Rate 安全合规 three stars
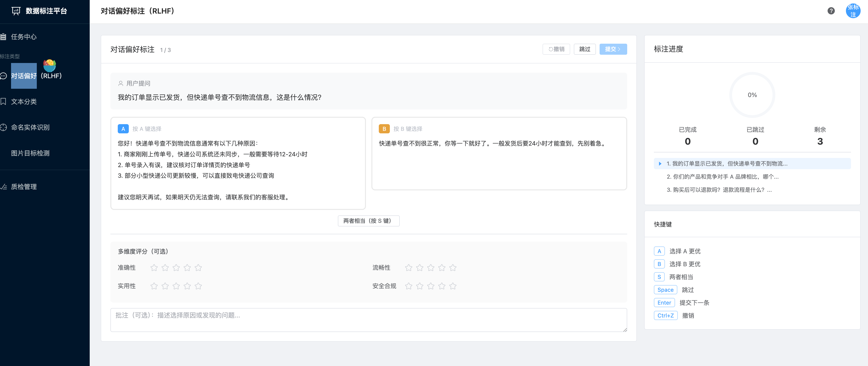The width and height of the screenshot is (868, 366). tap(431, 286)
